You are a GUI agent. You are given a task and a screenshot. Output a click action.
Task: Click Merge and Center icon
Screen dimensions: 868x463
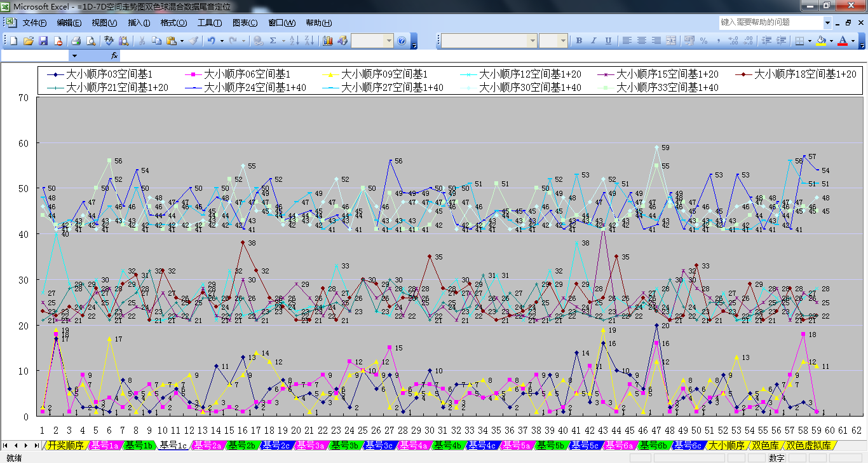click(x=671, y=41)
